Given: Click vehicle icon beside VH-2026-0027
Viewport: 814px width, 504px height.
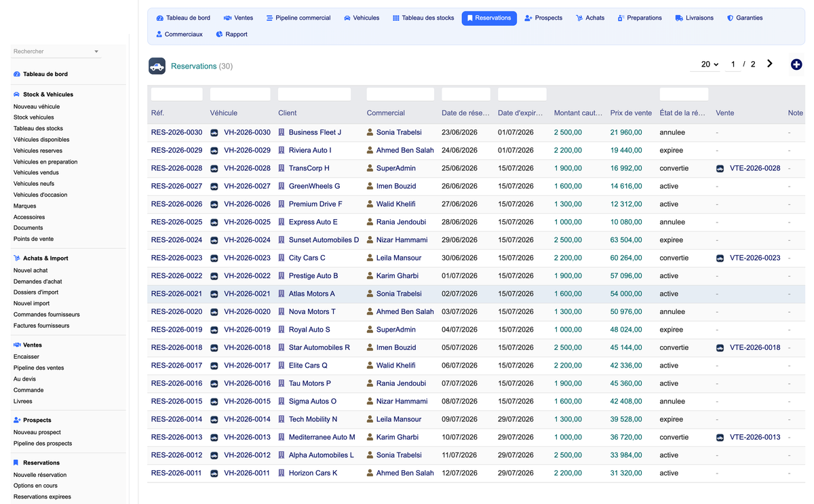Looking at the screenshot, I should (x=214, y=186).
